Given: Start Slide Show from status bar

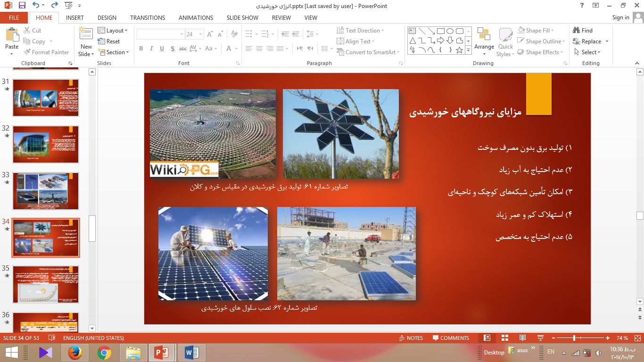Looking at the screenshot, I should click(540, 338).
